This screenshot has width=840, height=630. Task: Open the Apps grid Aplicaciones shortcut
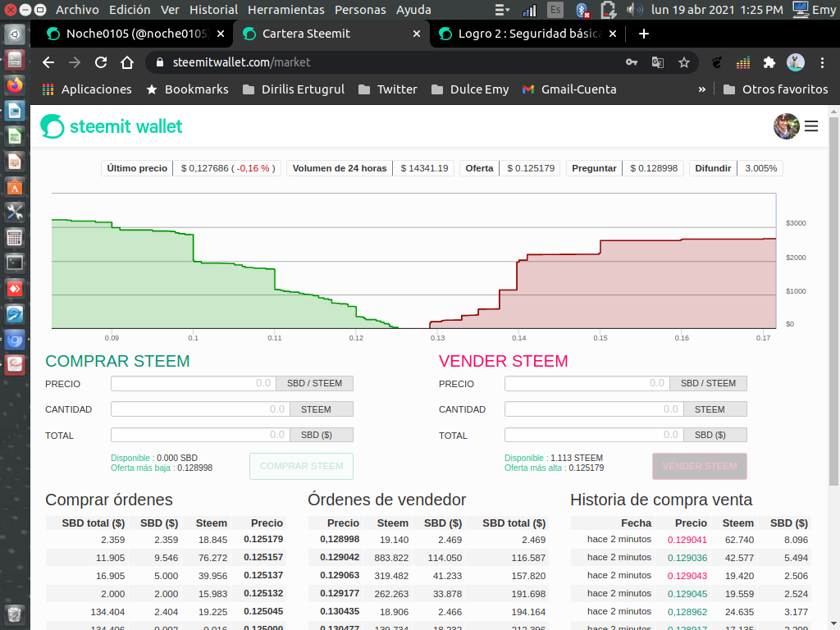(87, 89)
